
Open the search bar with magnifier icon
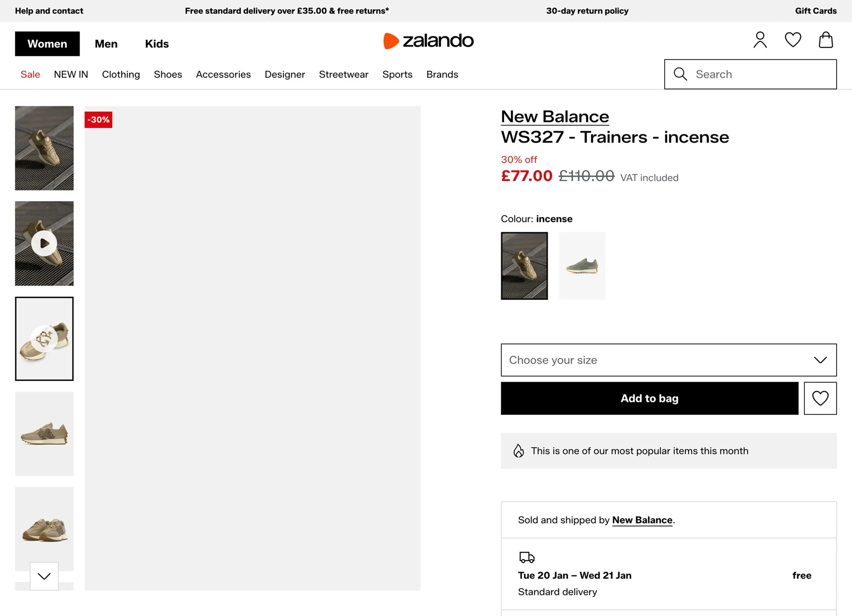click(x=680, y=74)
